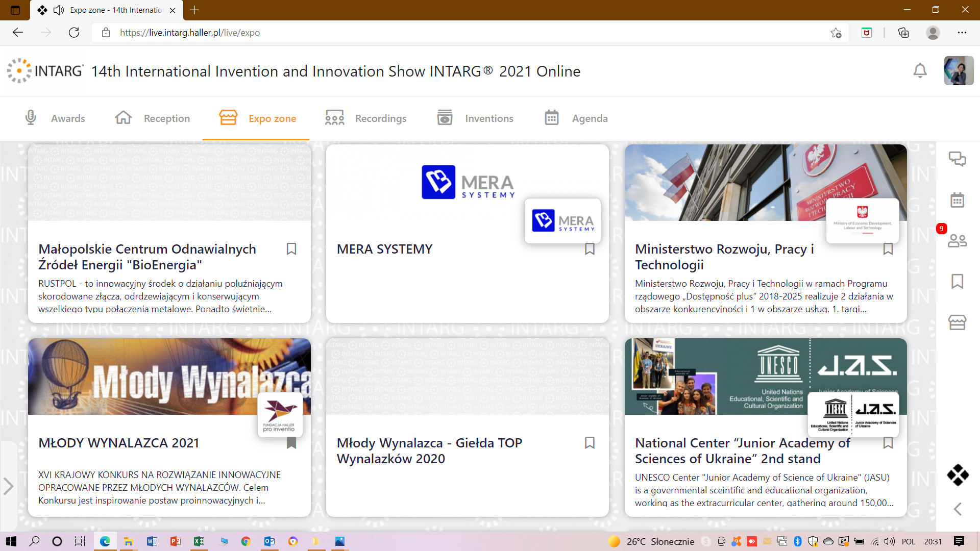Image resolution: width=980 pixels, height=551 pixels.
Task: Open Word from the taskbar
Action: coord(152,541)
